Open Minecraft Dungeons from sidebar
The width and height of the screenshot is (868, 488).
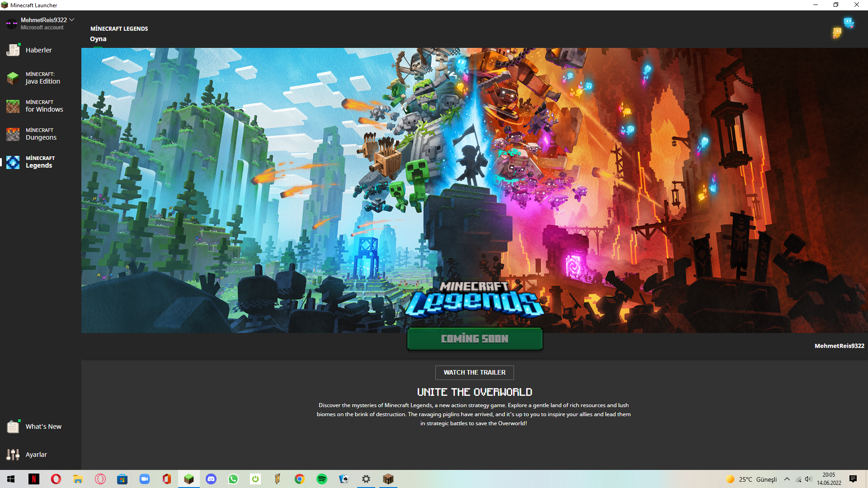[x=13, y=134]
